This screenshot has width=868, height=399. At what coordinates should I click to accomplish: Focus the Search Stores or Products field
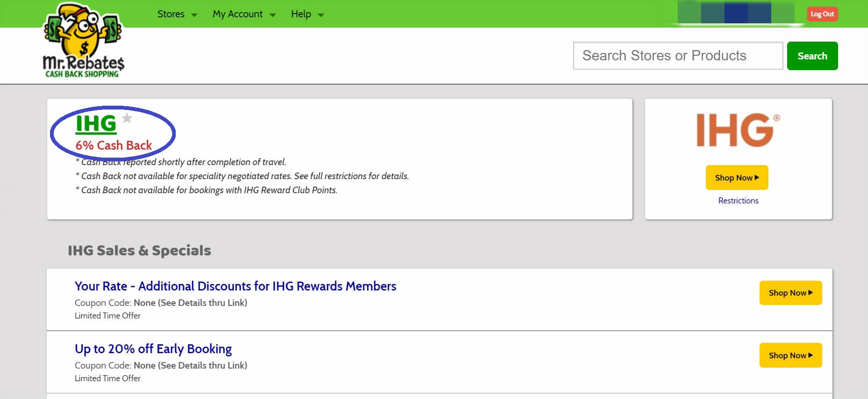pyautogui.click(x=677, y=56)
